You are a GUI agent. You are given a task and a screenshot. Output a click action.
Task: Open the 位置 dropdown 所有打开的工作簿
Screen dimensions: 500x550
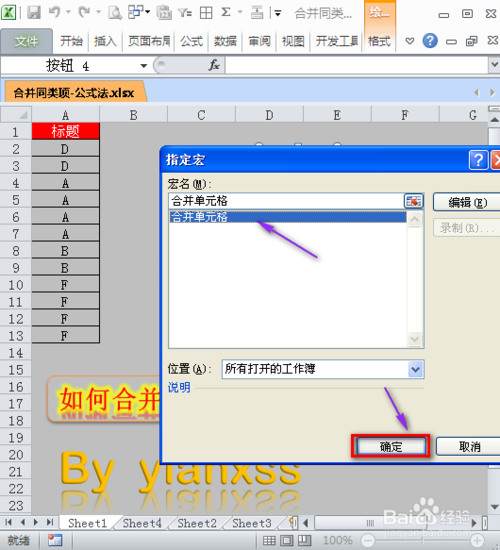(323, 369)
